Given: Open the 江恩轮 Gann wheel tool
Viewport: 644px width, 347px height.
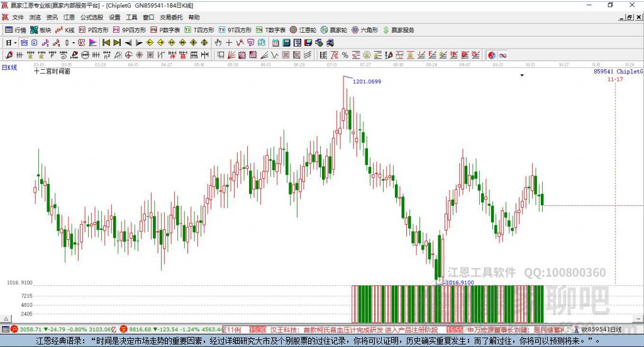Looking at the screenshot, I should click(x=304, y=30).
